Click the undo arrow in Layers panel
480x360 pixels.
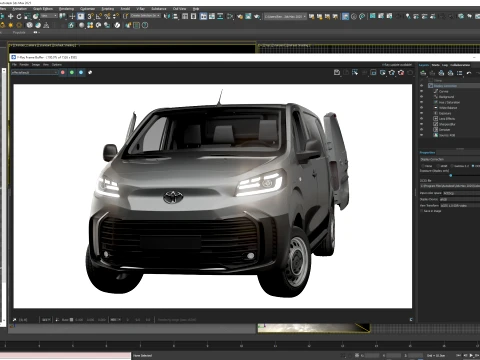[x=469, y=73]
